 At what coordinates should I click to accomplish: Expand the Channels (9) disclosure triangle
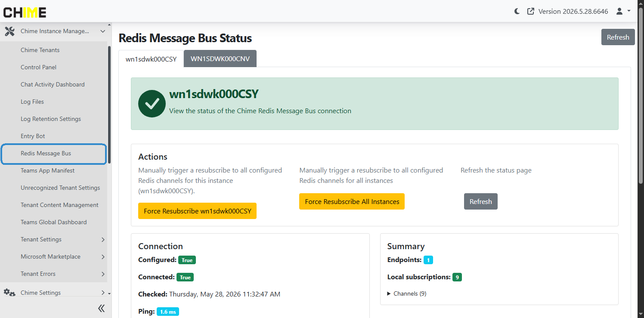pos(389,293)
